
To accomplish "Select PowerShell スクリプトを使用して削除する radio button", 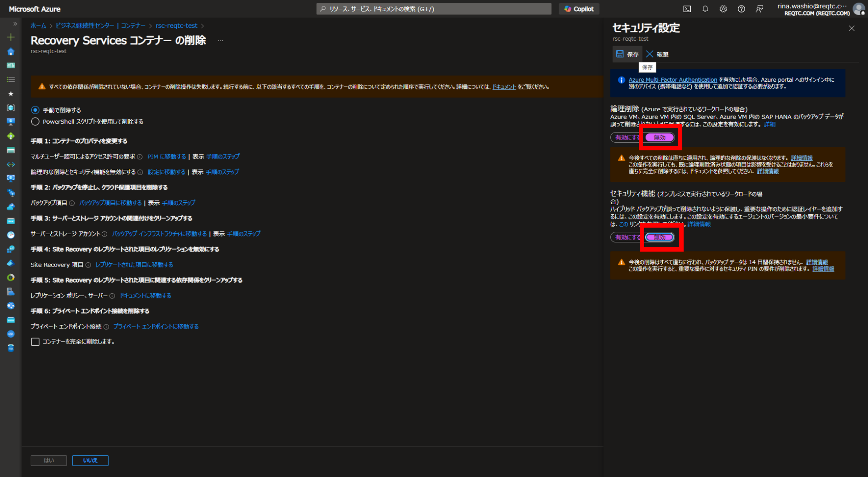I will (35, 122).
